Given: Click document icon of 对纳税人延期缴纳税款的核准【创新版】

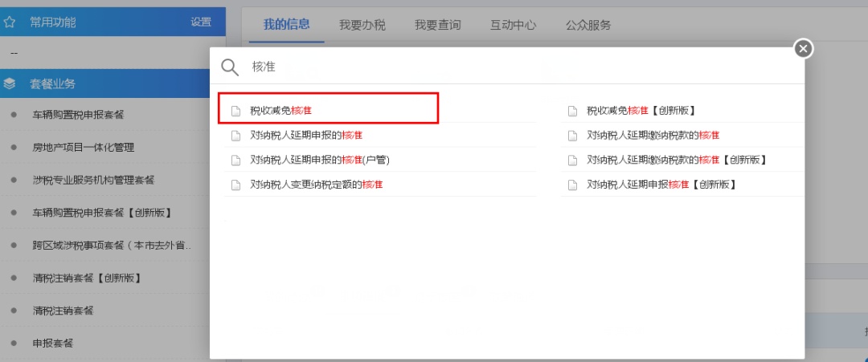Looking at the screenshot, I should tap(572, 160).
